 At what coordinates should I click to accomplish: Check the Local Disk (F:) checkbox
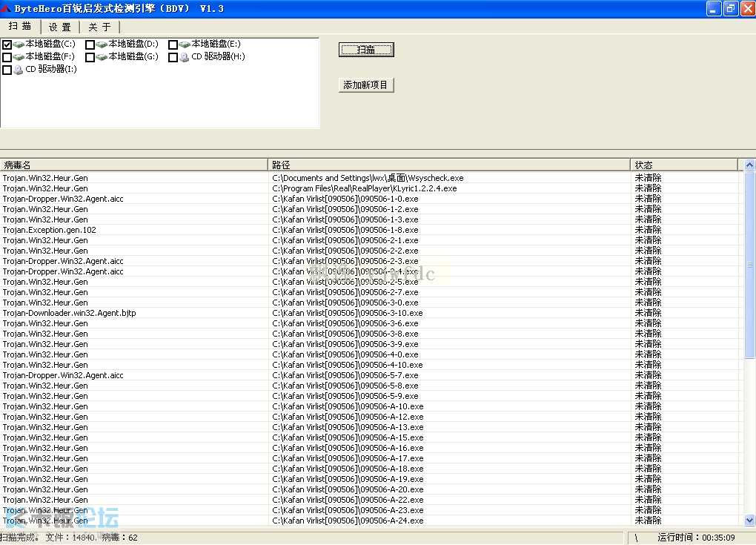[7, 57]
